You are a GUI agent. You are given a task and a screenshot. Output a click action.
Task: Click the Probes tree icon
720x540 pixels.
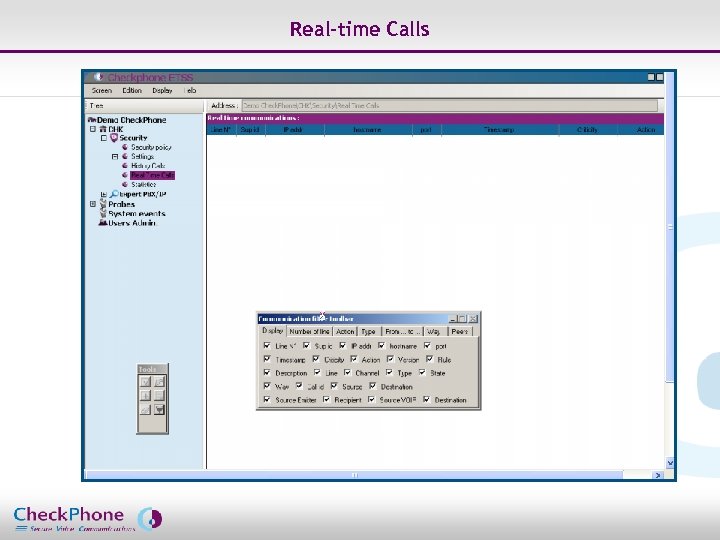tap(103, 204)
